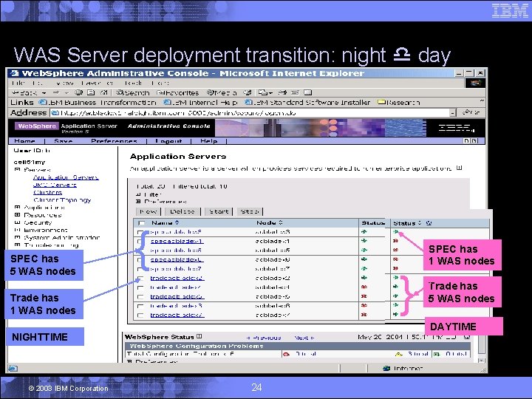Click Help in the console menu bar

click(x=208, y=141)
